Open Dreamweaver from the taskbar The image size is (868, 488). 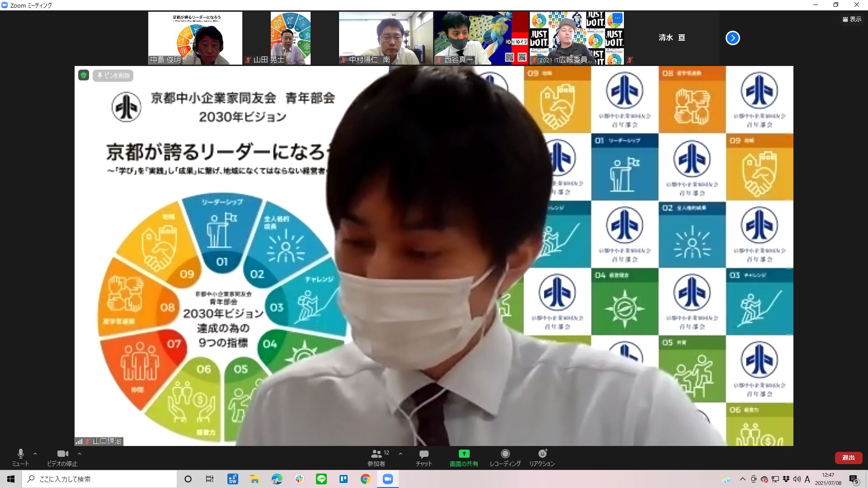[x=233, y=479]
